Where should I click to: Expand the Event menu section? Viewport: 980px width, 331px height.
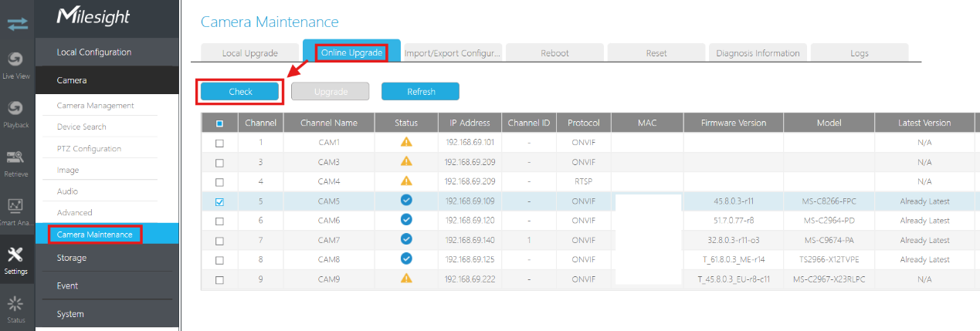tap(107, 285)
